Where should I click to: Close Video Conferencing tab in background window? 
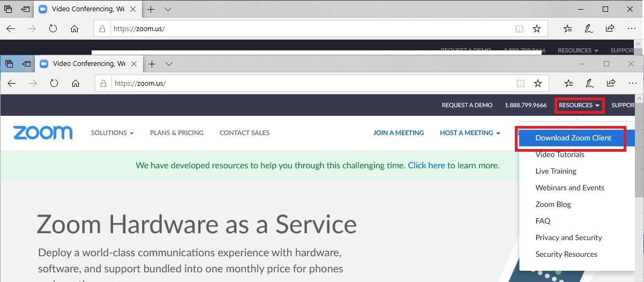(133, 9)
